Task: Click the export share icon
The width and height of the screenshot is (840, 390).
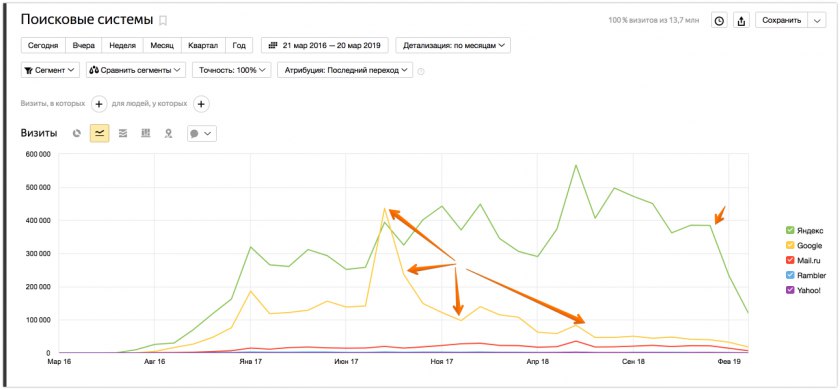Action: 741,20
